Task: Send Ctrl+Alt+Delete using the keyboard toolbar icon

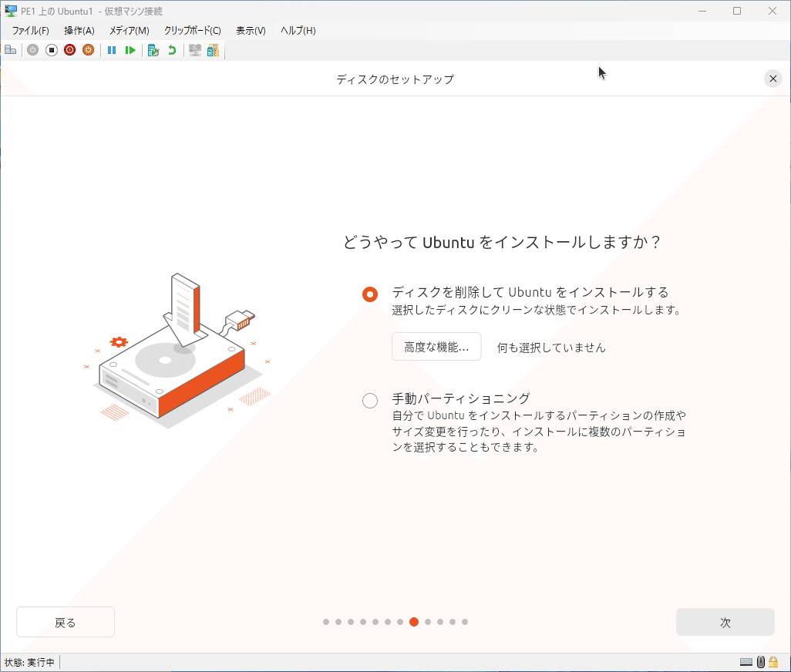Action: point(11,50)
